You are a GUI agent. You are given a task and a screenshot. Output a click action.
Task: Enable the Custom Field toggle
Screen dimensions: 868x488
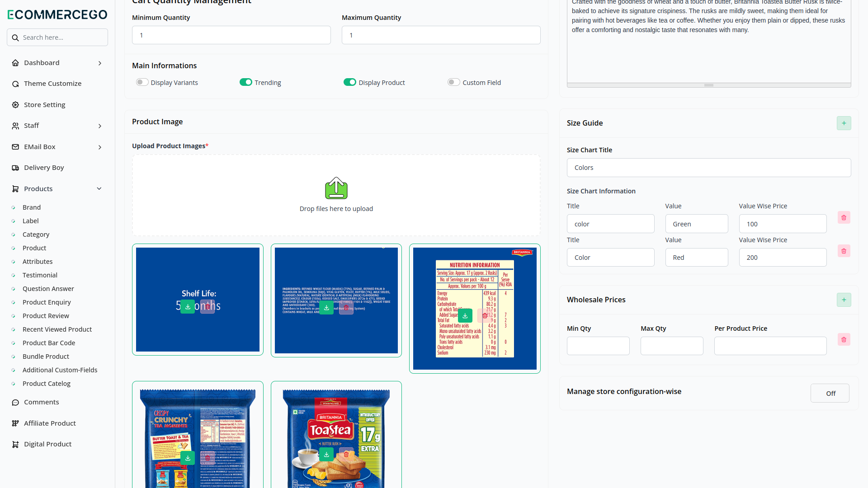pyautogui.click(x=454, y=82)
